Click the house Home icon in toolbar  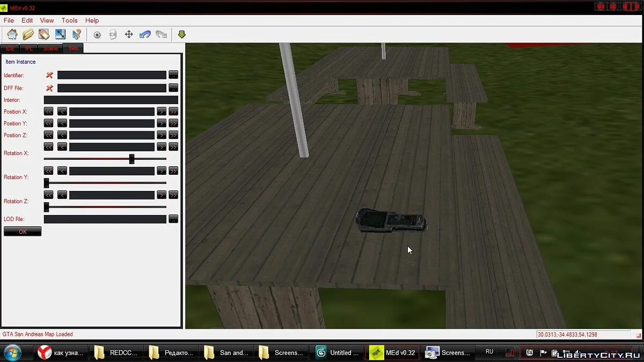pos(12,34)
